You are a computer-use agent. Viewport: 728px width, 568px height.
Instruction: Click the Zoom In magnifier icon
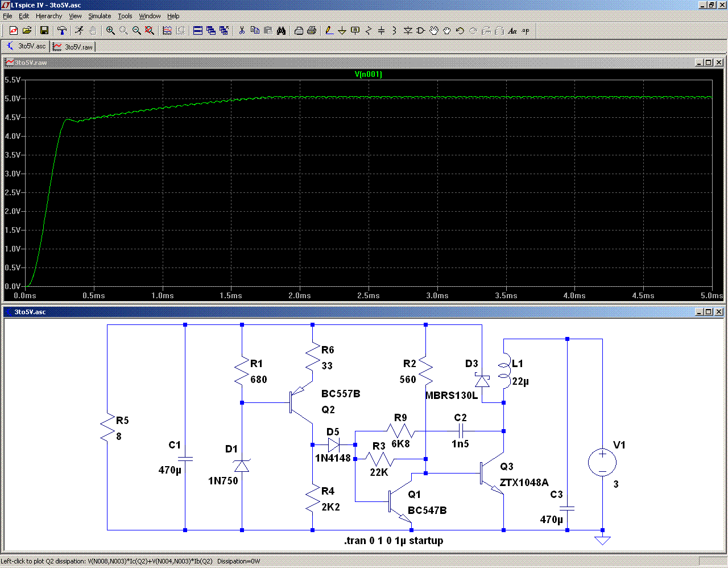[x=110, y=31]
